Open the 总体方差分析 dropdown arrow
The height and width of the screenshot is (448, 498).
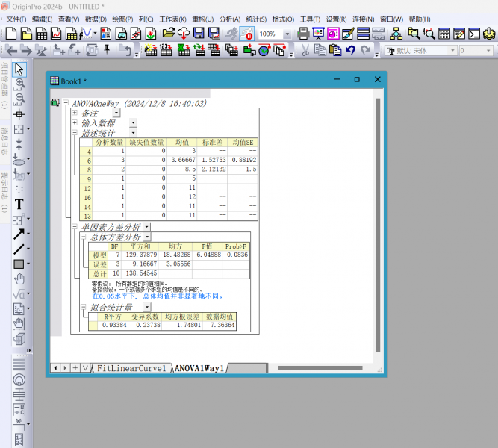(147, 237)
